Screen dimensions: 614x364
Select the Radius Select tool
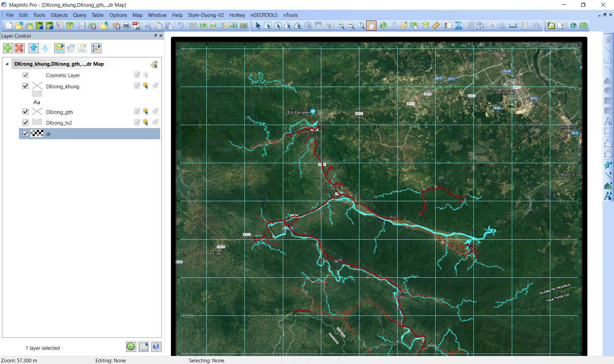click(278, 26)
